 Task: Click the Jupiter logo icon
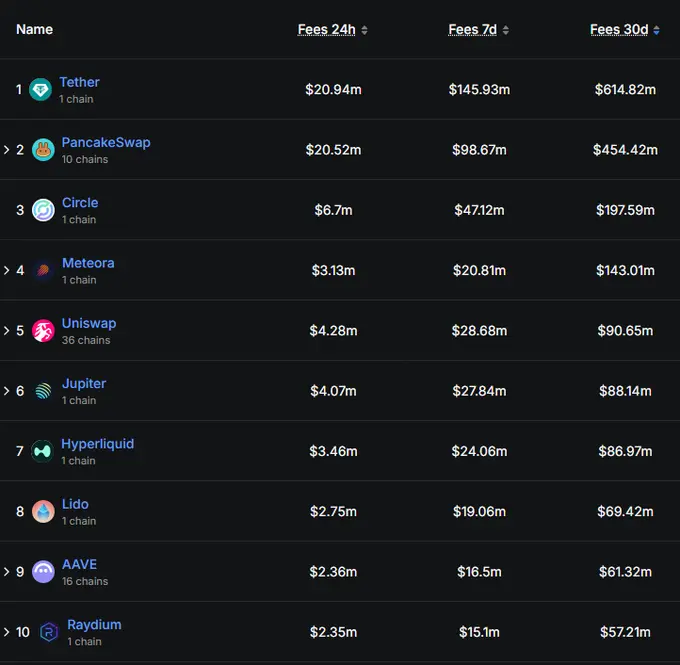click(x=43, y=391)
